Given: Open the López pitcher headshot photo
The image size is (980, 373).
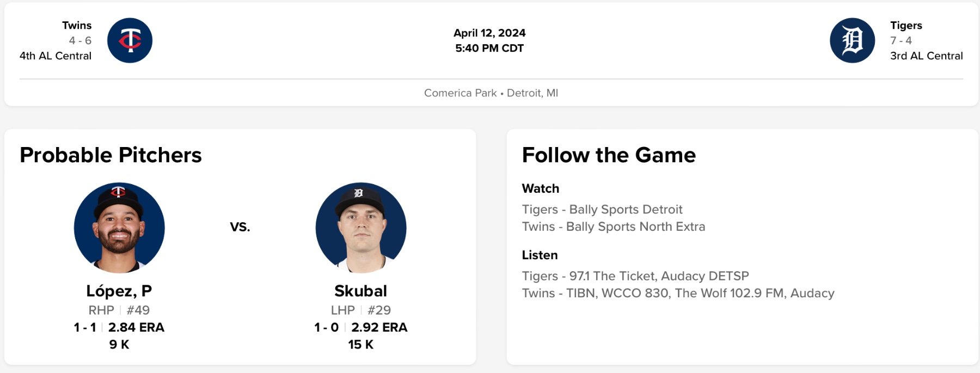Looking at the screenshot, I should tap(119, 228).
